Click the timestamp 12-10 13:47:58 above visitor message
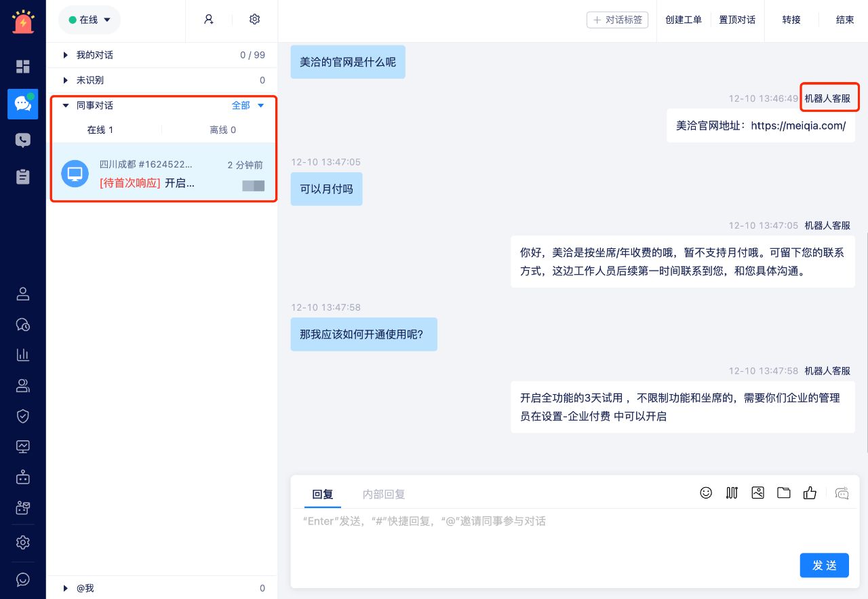 tap(325, 307)
